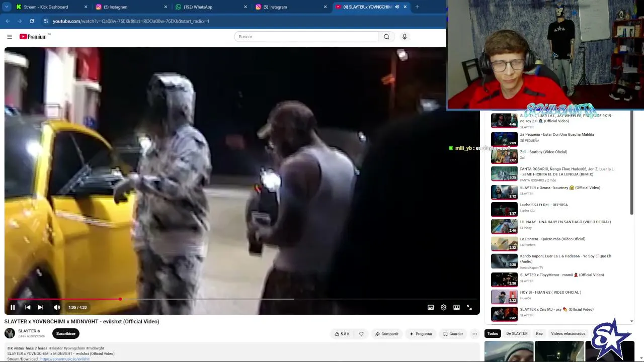
Task: Click the search magnifier button
Action: coord(386,37)
